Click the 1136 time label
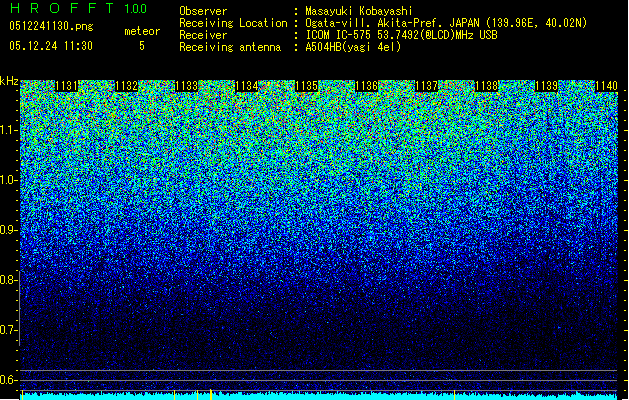 367,86
